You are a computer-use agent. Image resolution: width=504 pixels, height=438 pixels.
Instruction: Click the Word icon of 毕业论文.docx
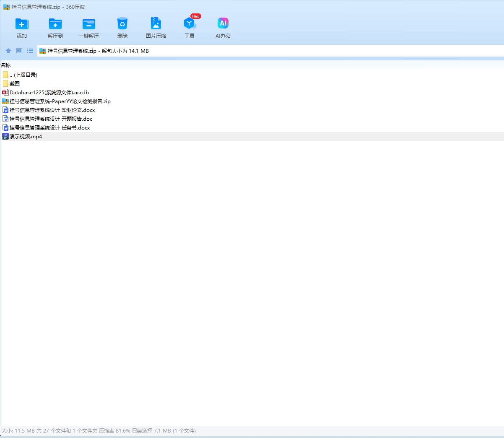[x=5, y=110]
